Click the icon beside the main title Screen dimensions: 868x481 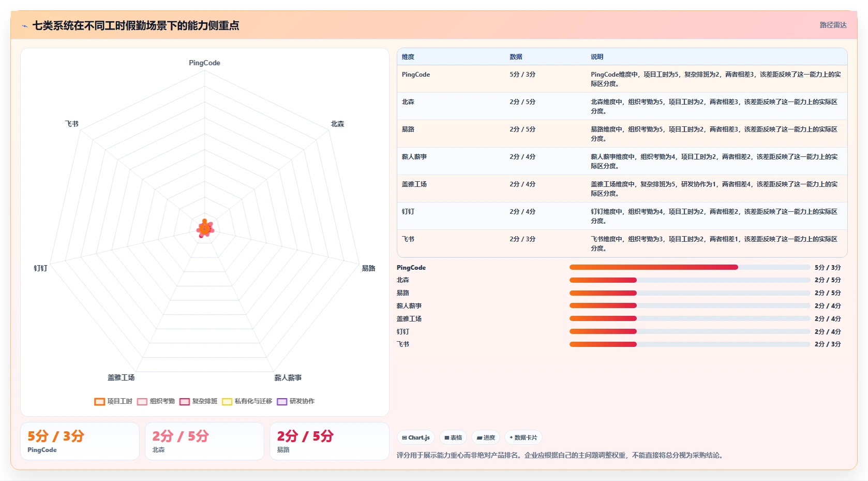point(24,26)
